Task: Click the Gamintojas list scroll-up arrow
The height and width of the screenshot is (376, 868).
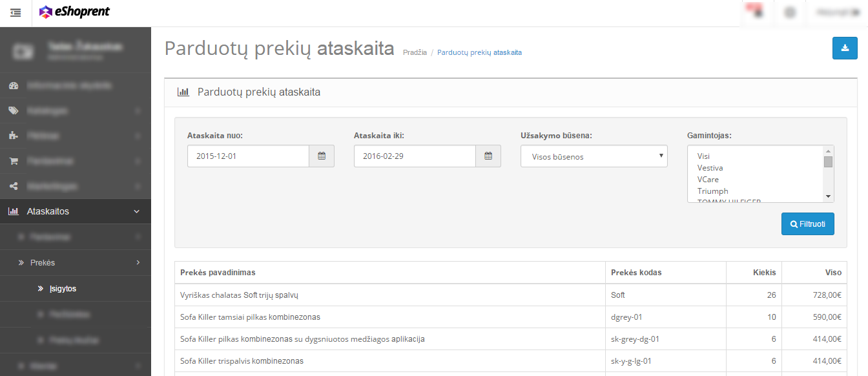Action: (828, 151)
